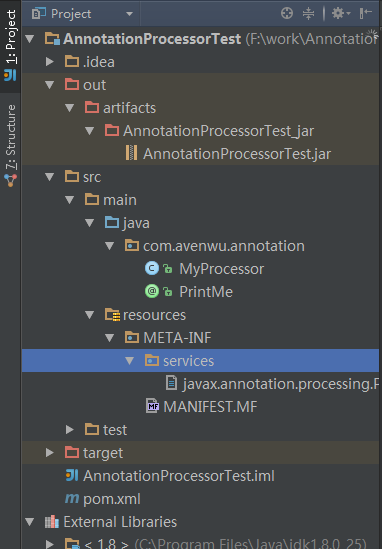Expand the .idea folder
This screenshot has height=549, width=382.
(50, 62)
